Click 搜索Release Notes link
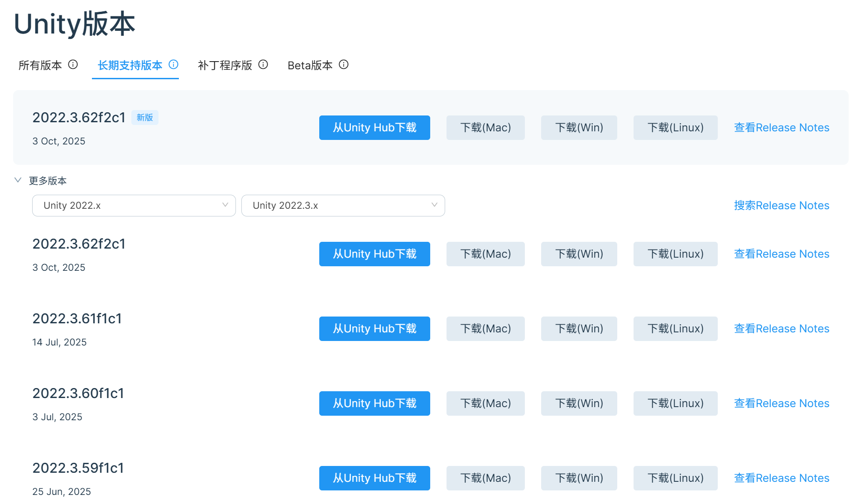Image resolution: width=850 pixels, height=504 pixels. [781, 206]
